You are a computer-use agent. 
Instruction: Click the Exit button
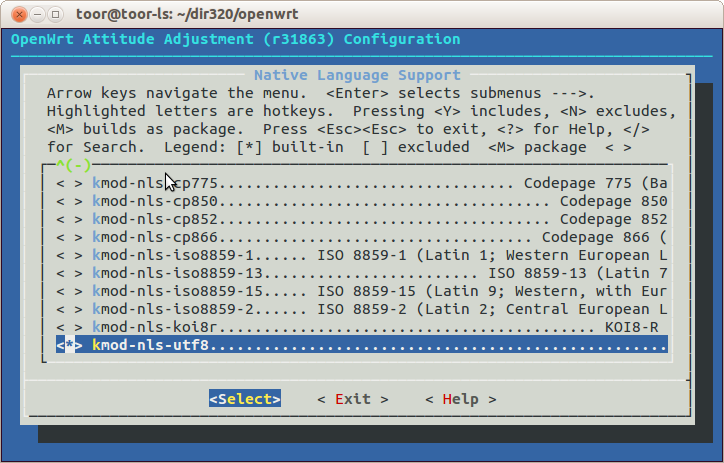tap(353, 399)
